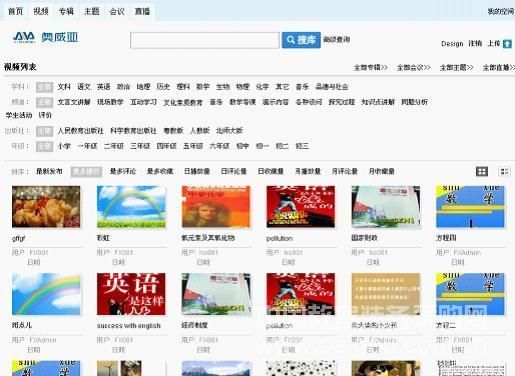Image resolution: width=515 pixels, height=376 pixels.
Task: Expand 全部会议>> link
Action: pyautogui.click(x=414, y=68)
